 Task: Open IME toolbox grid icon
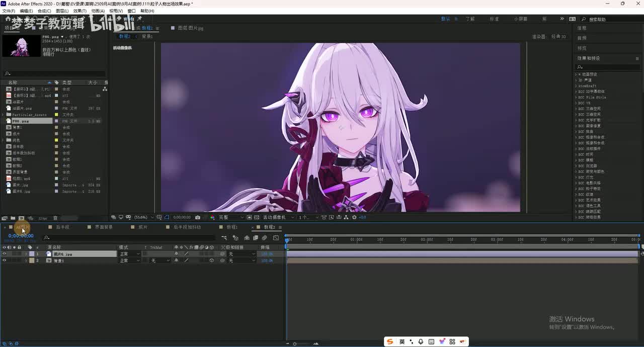(x=452, y=341)
